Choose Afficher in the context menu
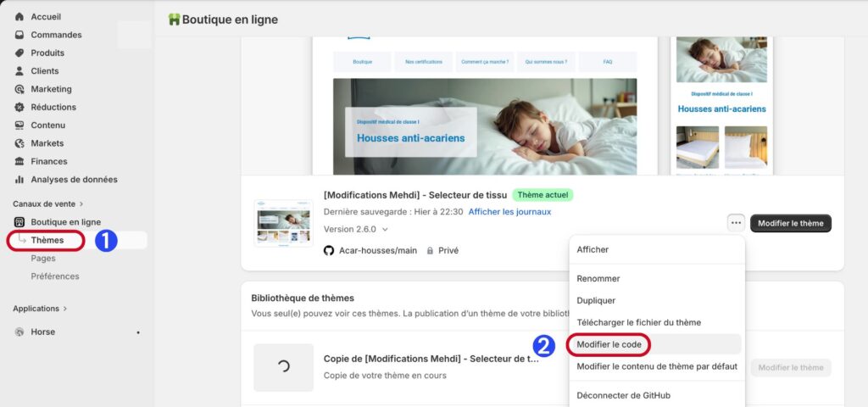The width and height of the screenshot is (868, 407). coord(593,250)
